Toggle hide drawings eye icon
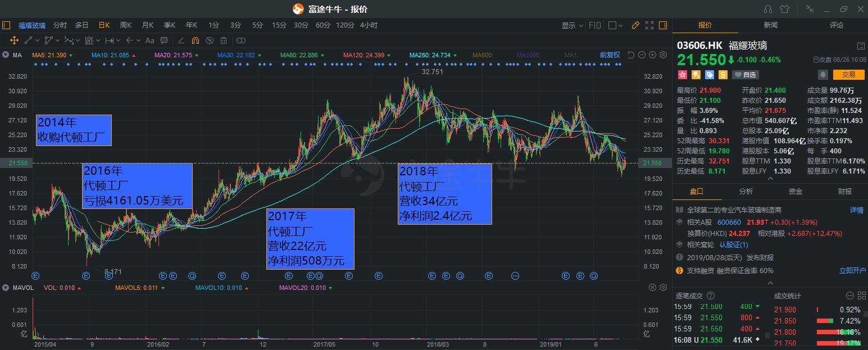The width and height of the screenshot is (868, 350). coord(209,40)
